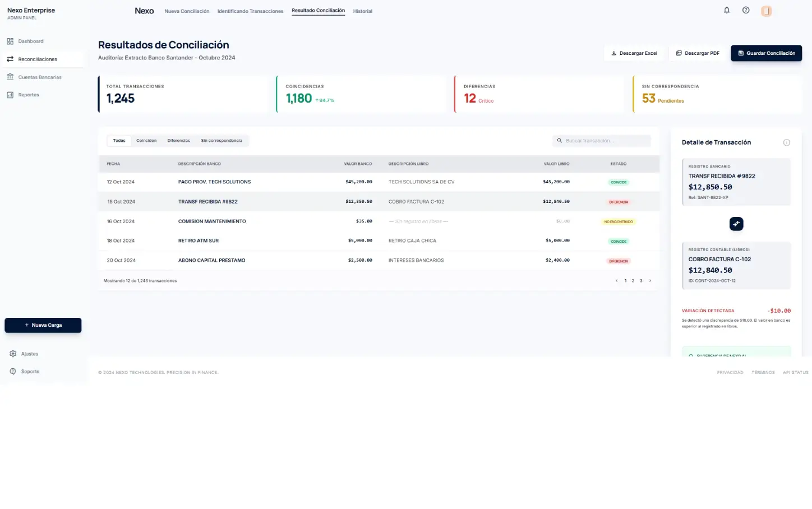Open the help question mark icon
Screen dimensions: 812x509
tap(746, 10)
